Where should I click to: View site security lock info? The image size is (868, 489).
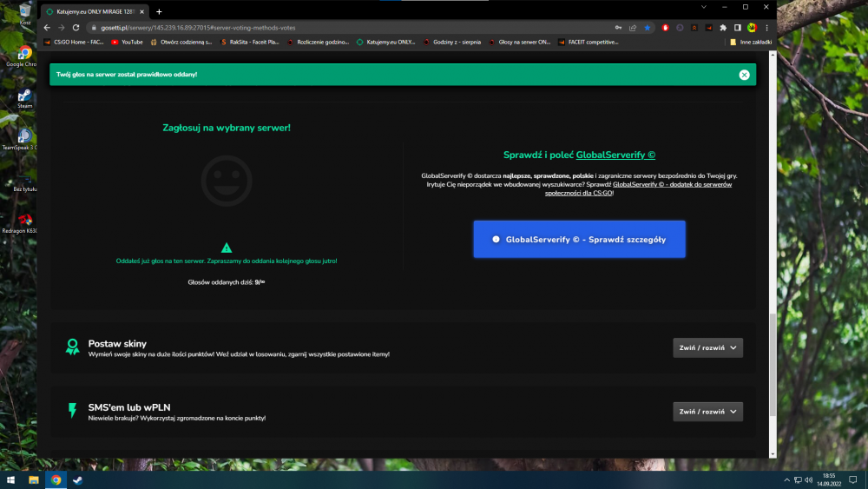pyautogui.click(x=94, y=28)
